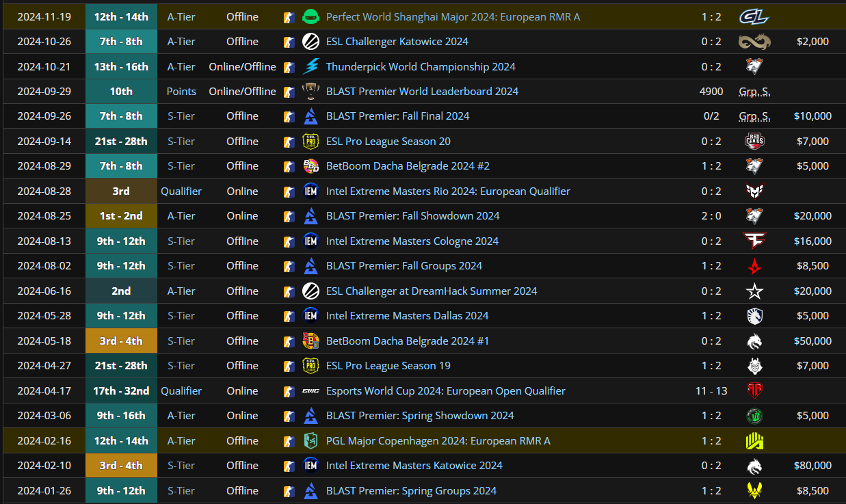Click the Team Spirit logo in IEM Katowice 2024 row

pyautogui.click(x=754, y=466)
